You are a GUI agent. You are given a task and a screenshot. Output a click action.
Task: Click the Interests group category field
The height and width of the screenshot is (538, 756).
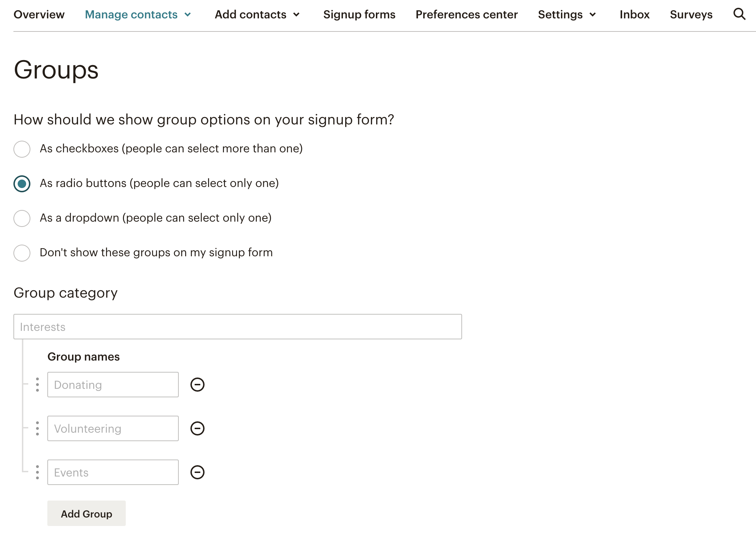pos(237,326)
